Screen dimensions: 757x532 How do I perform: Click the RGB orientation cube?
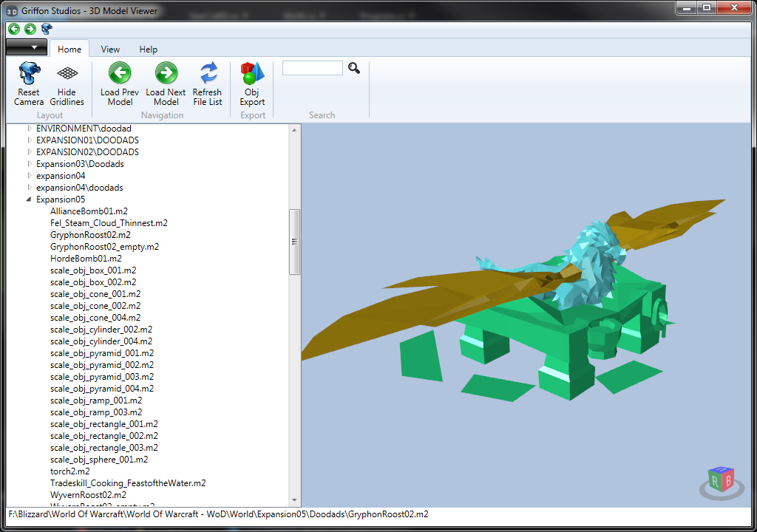(x=722, y=480)
